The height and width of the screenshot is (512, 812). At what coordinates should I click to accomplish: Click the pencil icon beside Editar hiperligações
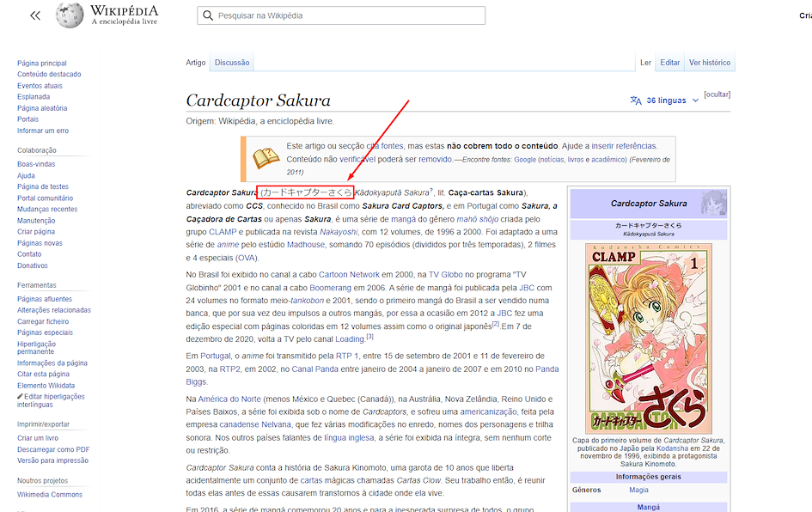click(x=21, y=397)
